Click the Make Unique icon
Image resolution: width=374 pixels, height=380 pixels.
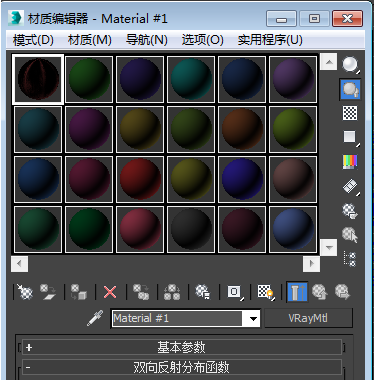172,292
